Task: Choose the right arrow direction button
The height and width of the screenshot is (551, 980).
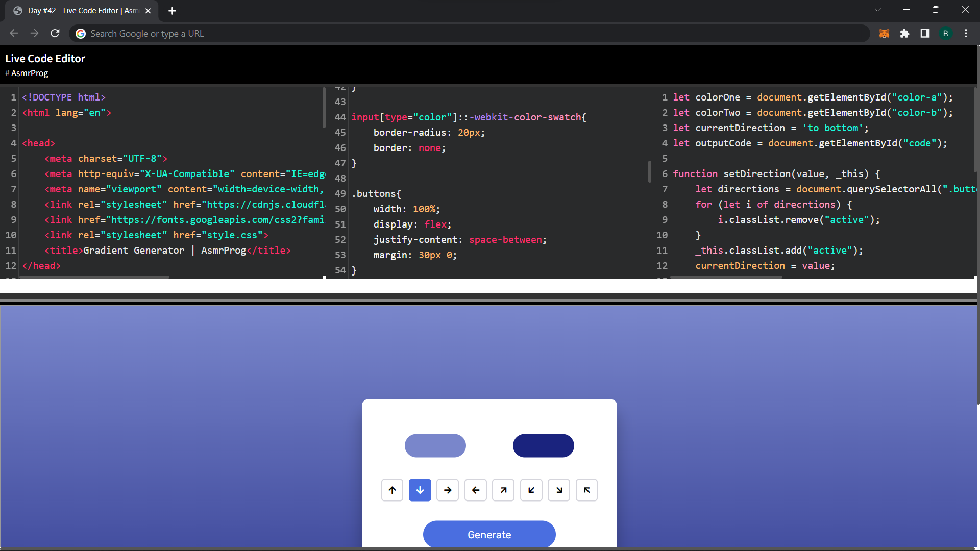Action: [448, 490]
